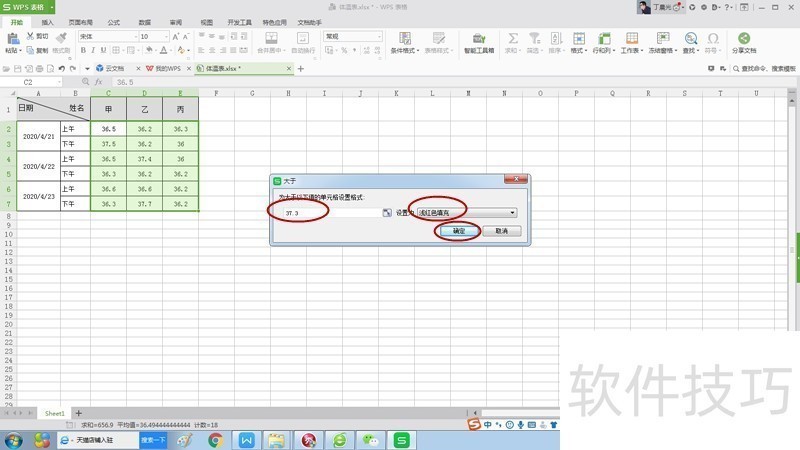Click the 取消 Cancel button in dialog

(x=502, y=231)
